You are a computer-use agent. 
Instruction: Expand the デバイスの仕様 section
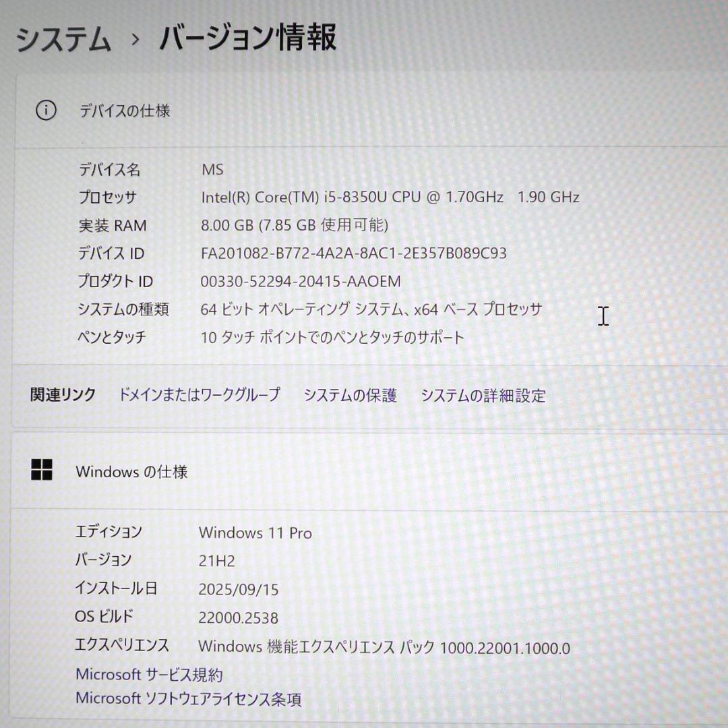tap(123, 111)
